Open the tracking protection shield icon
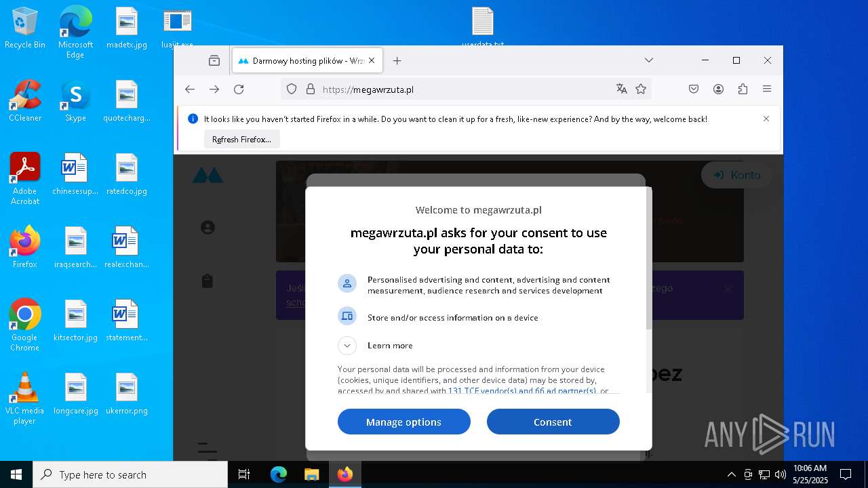This screenshot has width=868, height=488. click(292, 89)
